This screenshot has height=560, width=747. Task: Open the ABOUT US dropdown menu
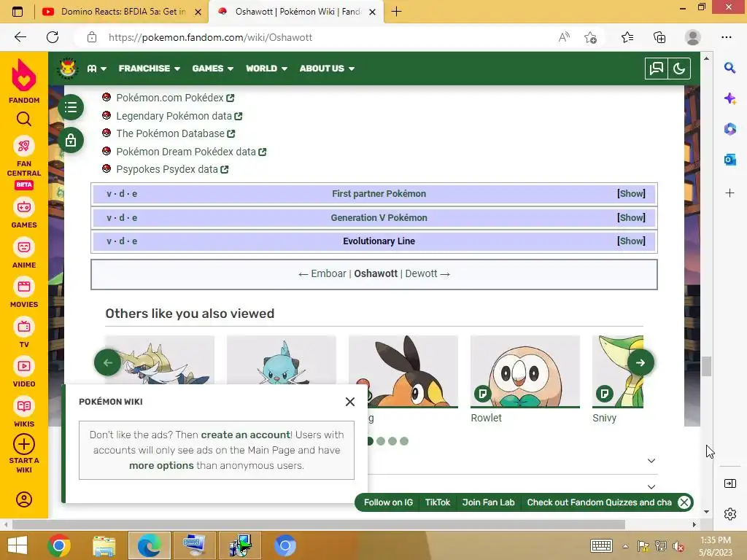point(328,69)
